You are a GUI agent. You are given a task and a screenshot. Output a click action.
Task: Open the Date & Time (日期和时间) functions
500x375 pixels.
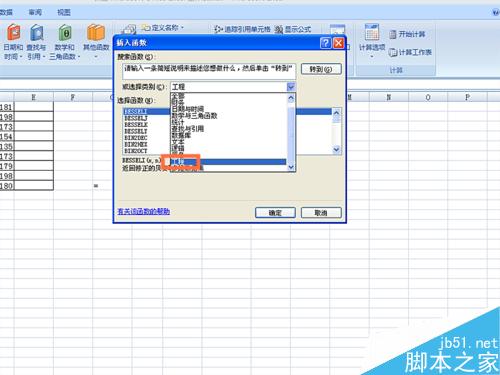13,42
